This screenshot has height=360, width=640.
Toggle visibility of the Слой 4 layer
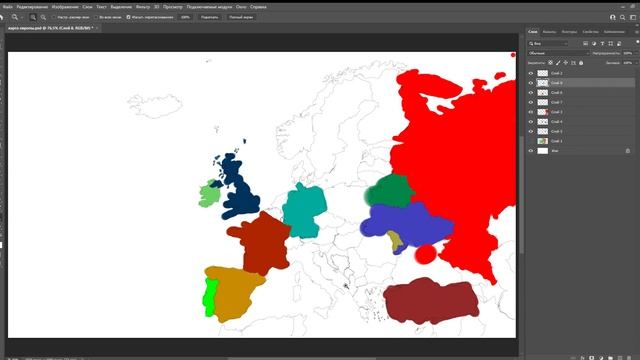point(531,122)
